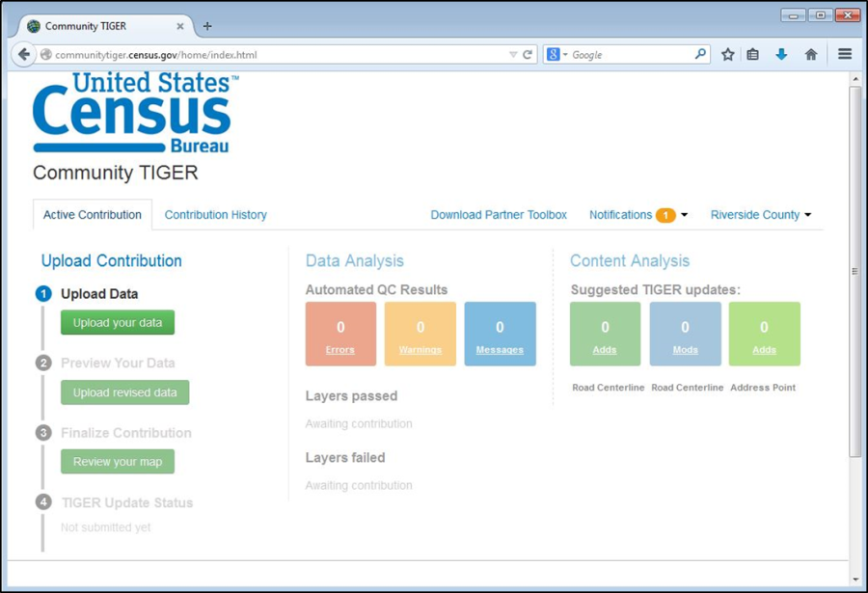Click the browser home icon

pyautogui.click(x=811, y=54)
